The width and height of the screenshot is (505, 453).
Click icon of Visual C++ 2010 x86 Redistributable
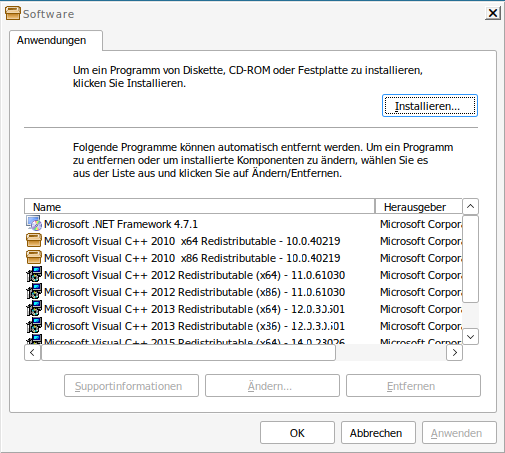34,258
